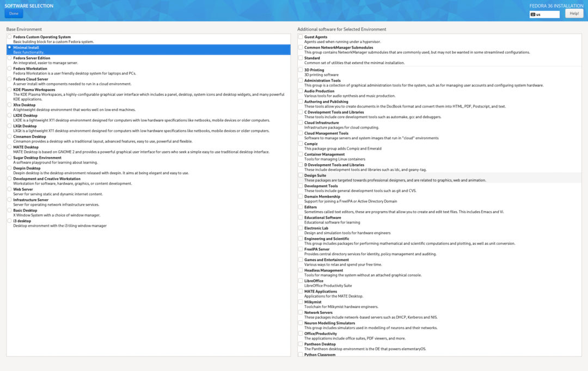Enable Neuron Modelling Simulators
Image resolution: width=588 pixels, height=371 pixels.
301,322
